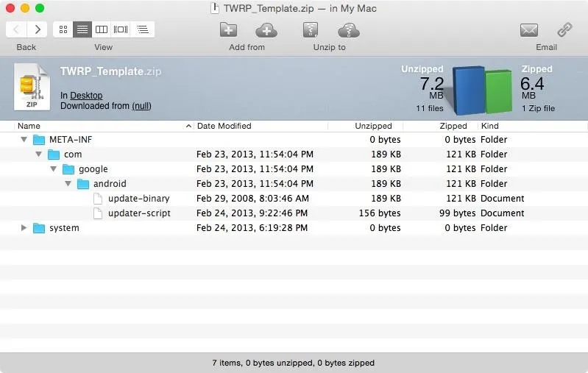588x373 pixels.
Task: Collapse the com folder
Action: (x=38, y=154)
